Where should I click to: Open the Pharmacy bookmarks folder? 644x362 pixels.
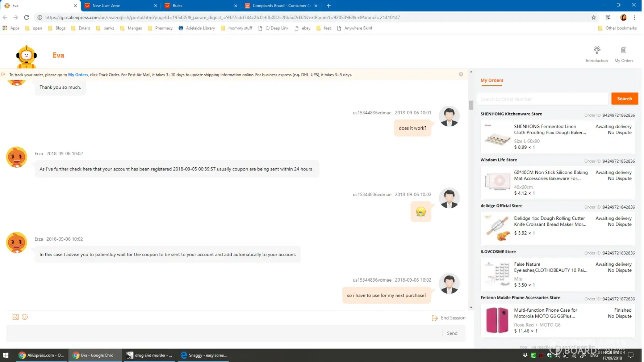[160, 28]
